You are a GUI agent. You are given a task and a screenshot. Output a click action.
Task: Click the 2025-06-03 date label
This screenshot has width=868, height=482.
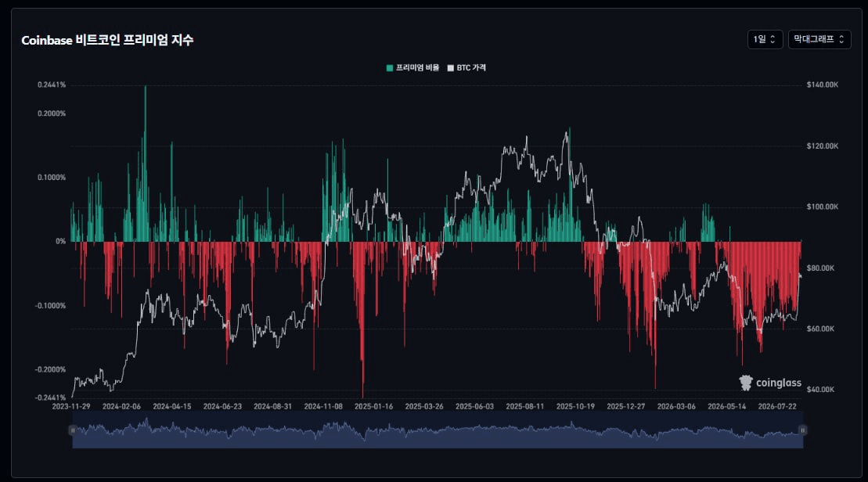coord(474,406)
